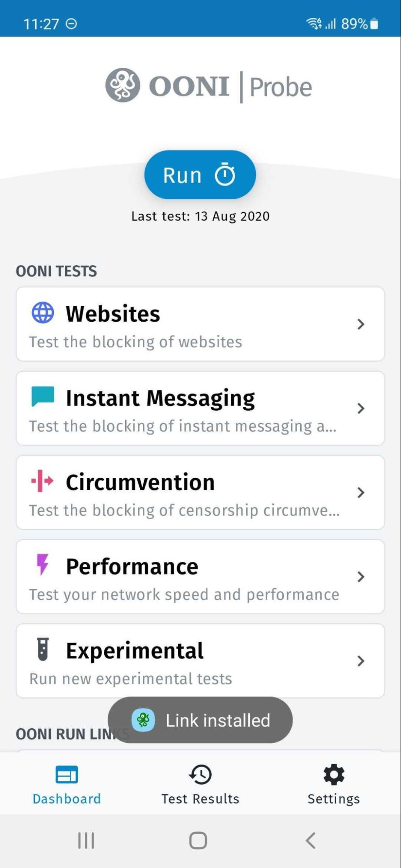Tap the test tube Experimental icon
Image resolution: width=401 pixels, height=868 pixels.
pos(43,649)
